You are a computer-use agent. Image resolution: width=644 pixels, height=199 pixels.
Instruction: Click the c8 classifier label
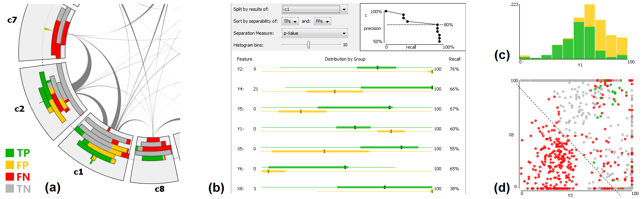coord(159,189)
